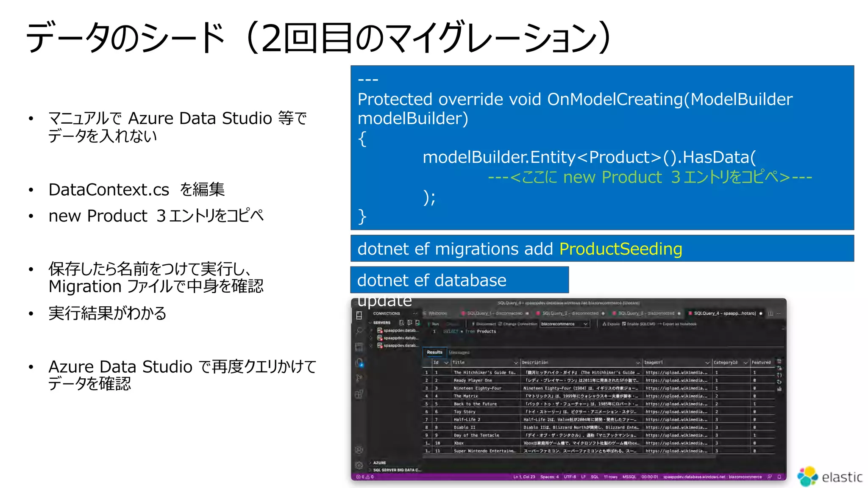Click Export as Notebook

tap(677, 324)
